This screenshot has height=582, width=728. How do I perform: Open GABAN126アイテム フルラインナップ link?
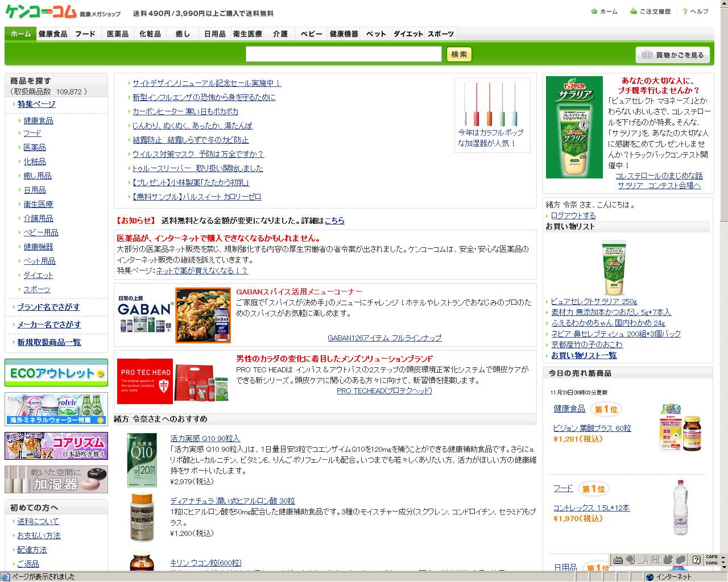pos(384,338)
